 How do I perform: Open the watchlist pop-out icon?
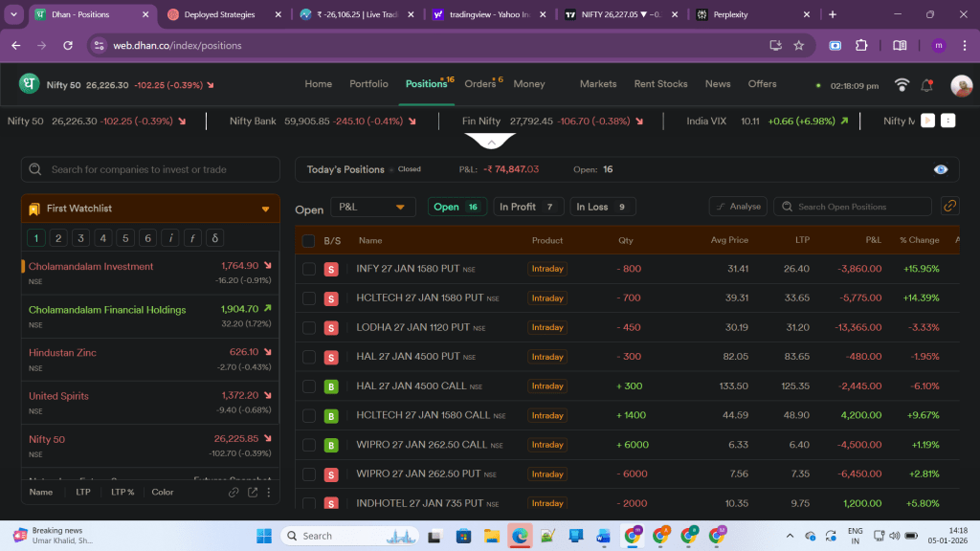coord(253,493)
